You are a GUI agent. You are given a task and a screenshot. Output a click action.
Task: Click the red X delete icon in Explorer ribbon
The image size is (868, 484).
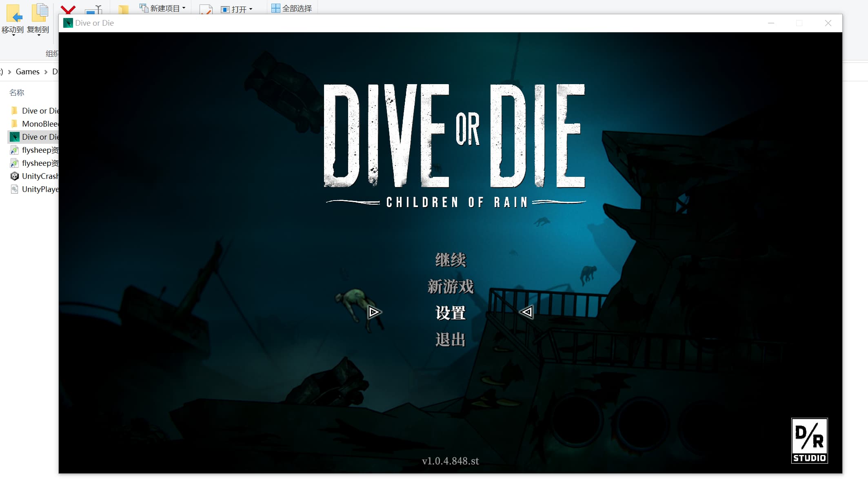68,9
